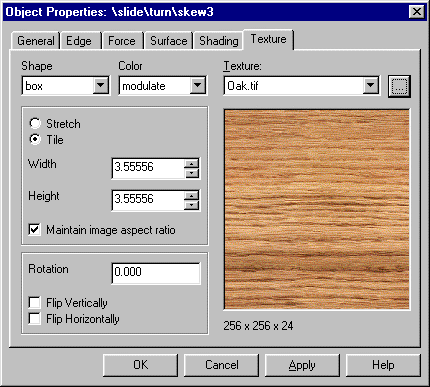Open Help for this dialog
The image size is (430, 387).
(x=383, y=365)
